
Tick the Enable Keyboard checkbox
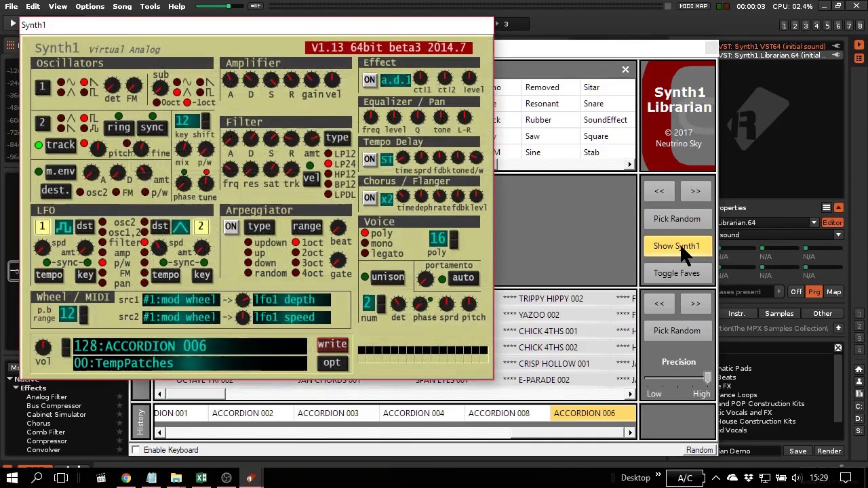click(x=136, y=450)
